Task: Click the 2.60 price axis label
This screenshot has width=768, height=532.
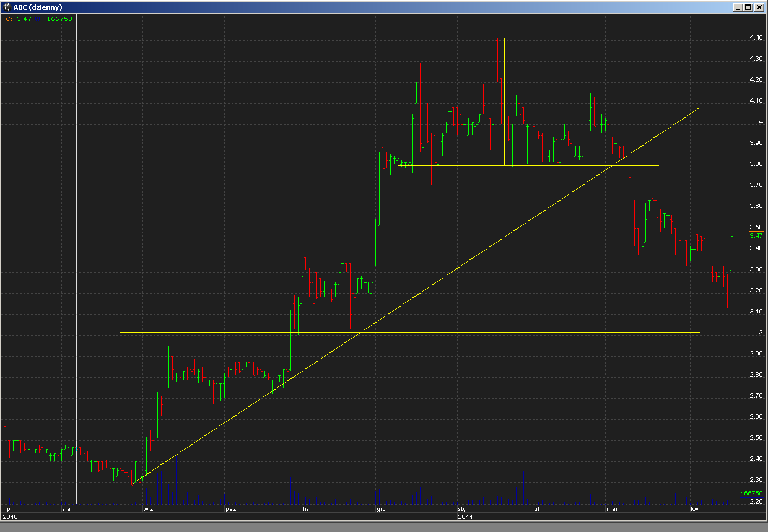Action: coord(756,417)
